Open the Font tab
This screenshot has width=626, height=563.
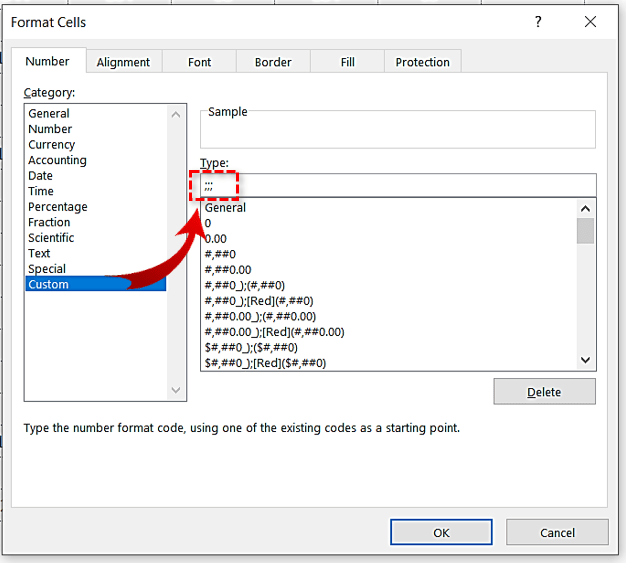click(199, 62)
